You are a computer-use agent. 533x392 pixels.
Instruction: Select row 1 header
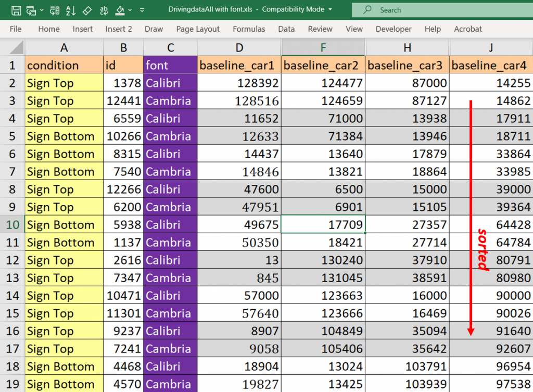pos(12,65)
